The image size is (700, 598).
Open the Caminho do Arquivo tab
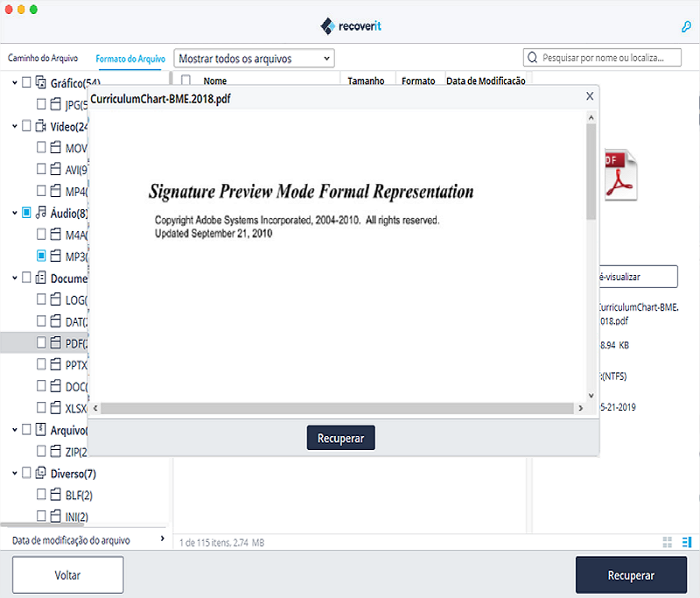(43, 58)
